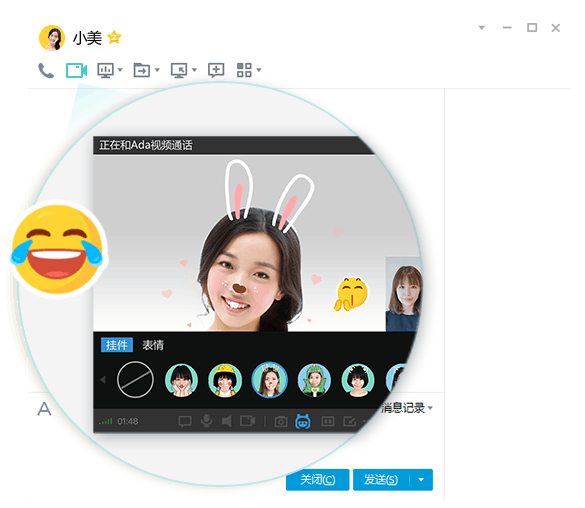585x508 pixels.
Task: Click the edit/whiteboard icon in call bar
Action: pyautogui.click(x=350, y=421)
